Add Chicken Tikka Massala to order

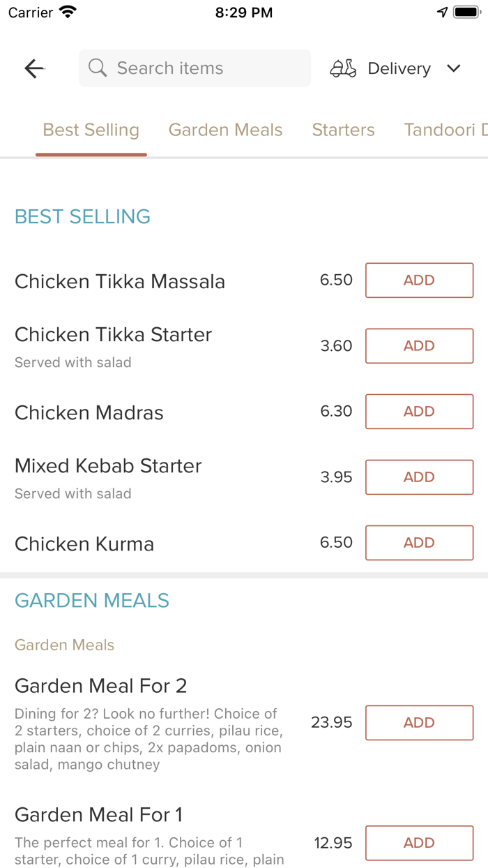coord(419,280)
